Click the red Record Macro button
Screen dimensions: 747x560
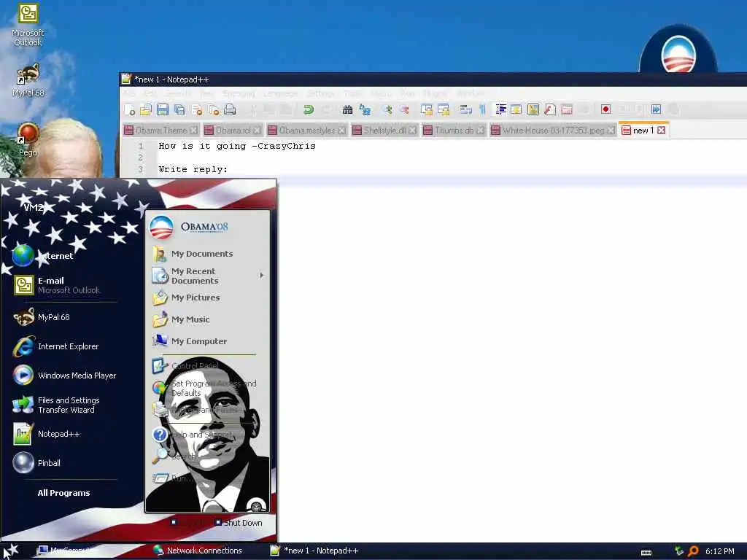click(605, 109)
